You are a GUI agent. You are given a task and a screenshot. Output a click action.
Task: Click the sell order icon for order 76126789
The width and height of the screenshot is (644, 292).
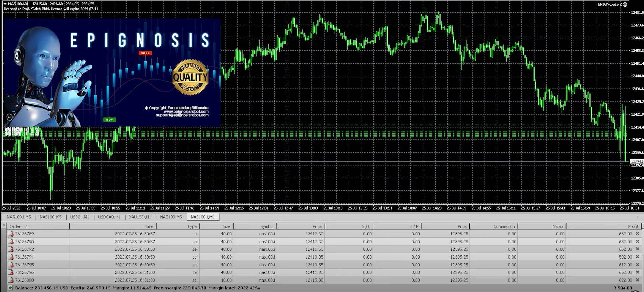pyautogui.click(x=10, y=234)
